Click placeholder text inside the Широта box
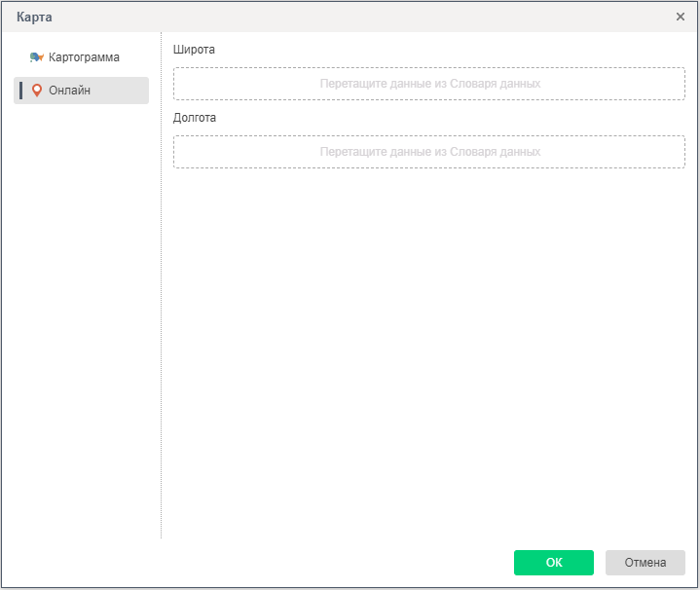The image size is (700, 590). [x=429, y=84]
